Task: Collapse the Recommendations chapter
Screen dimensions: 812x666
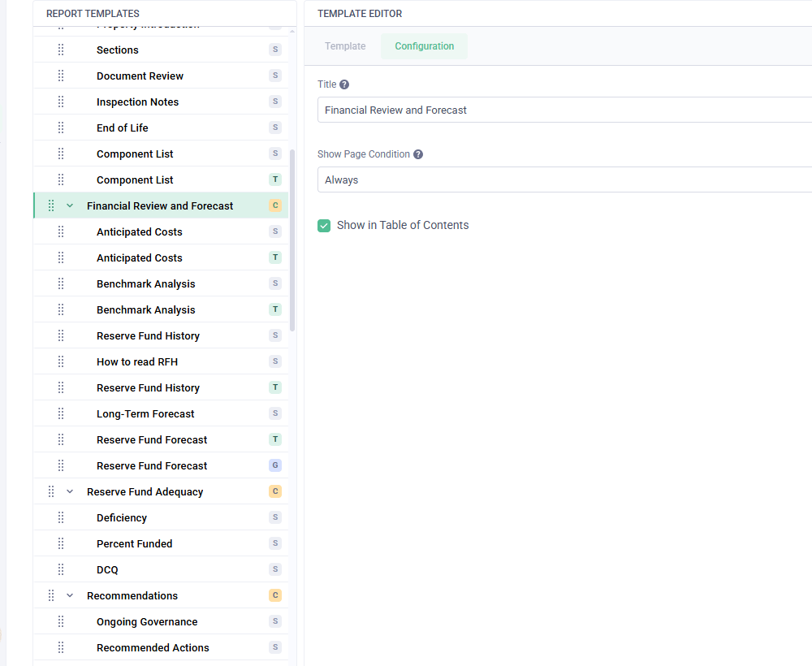Action: click(x=70, y=595)
